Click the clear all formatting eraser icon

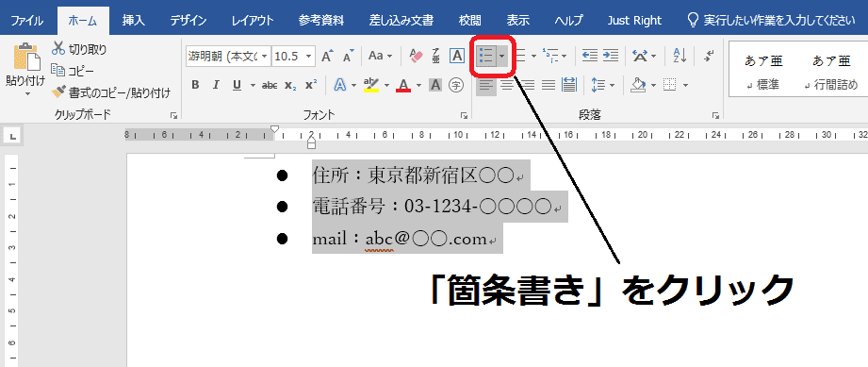point(416,56)
